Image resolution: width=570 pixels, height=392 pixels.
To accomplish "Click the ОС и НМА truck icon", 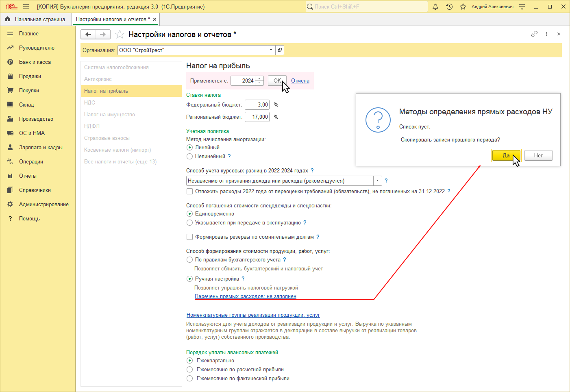I will (10, 133).
